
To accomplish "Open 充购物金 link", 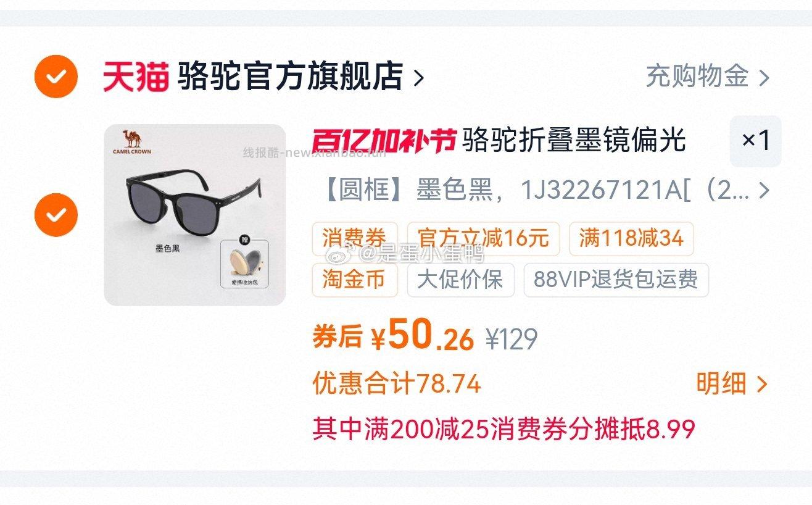I will (x=697, y=77).
